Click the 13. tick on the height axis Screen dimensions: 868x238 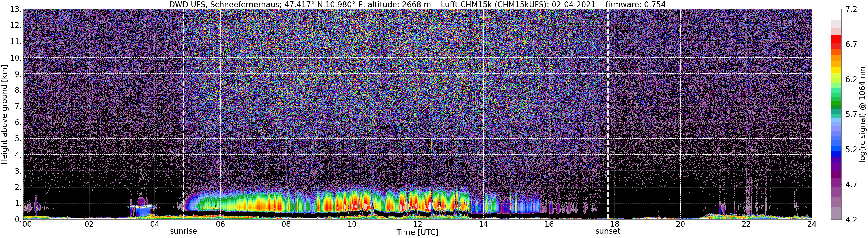click(16, 10)
